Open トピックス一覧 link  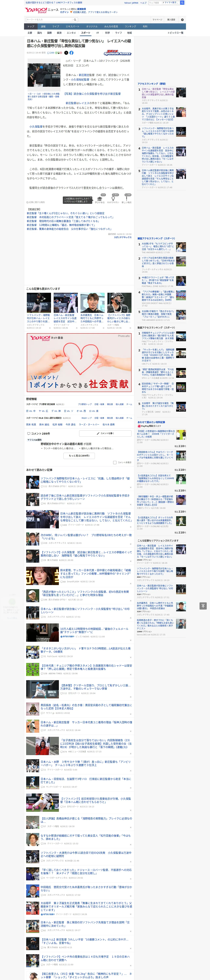(x=175, y=33)
